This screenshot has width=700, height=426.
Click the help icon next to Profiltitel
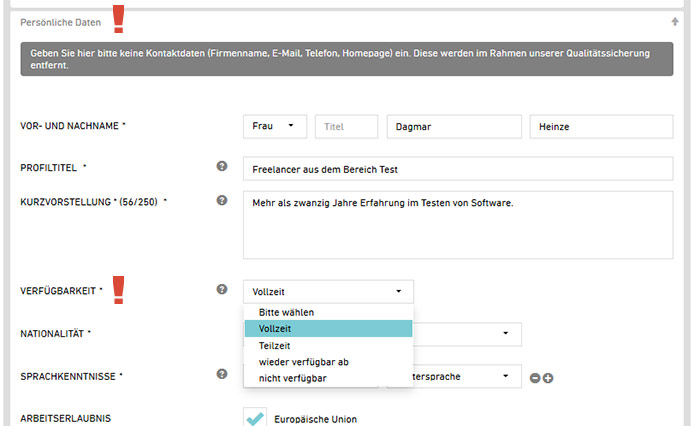tap(222, 166)
